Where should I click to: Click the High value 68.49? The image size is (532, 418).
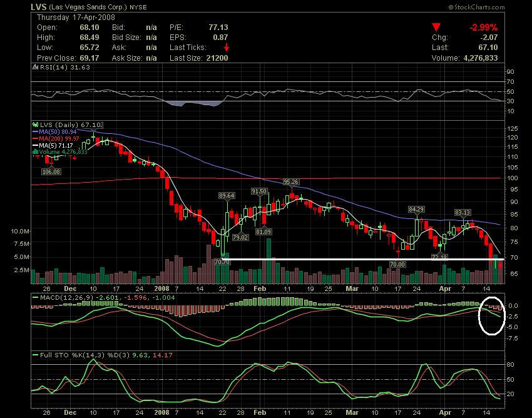[x=90, y=38]
